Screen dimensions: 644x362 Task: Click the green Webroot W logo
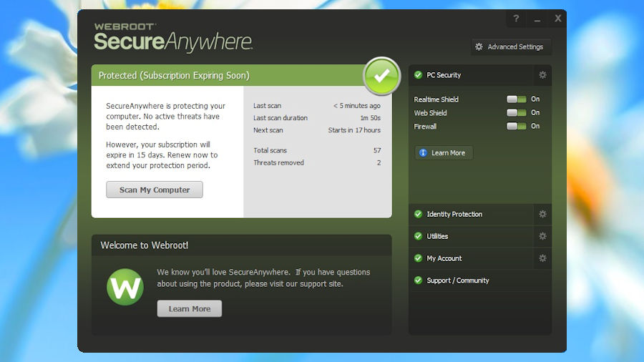pos(125,287)
